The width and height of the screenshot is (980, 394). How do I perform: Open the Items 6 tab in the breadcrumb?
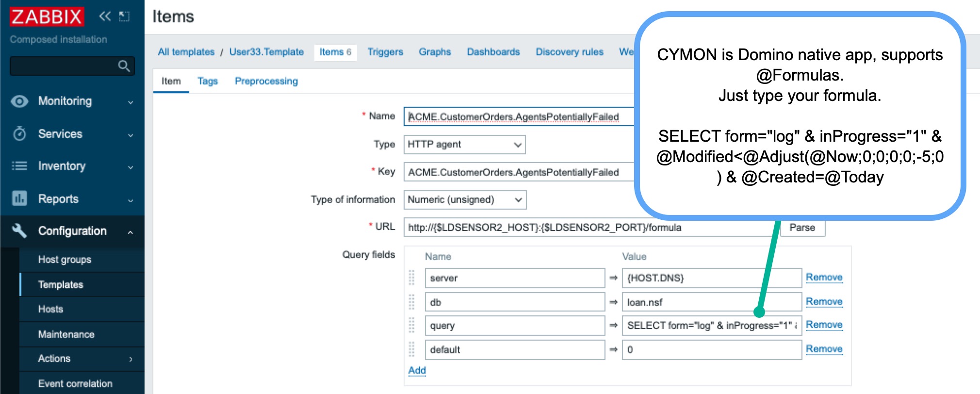[335, 52]
